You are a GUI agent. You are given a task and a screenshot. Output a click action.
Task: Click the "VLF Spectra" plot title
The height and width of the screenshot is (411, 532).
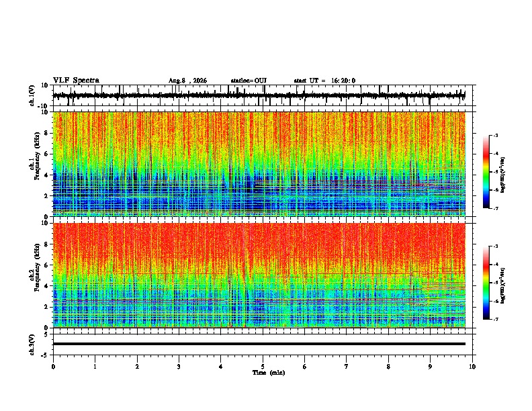point(76,81)
